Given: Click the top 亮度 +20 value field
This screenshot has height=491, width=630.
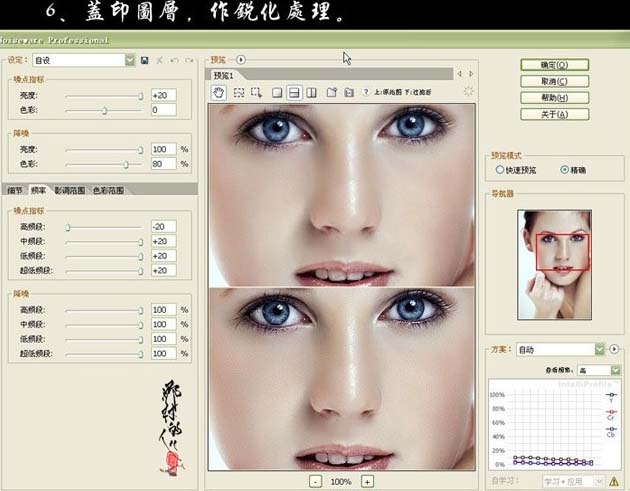Looking at the screenshot, I should 164,95.
